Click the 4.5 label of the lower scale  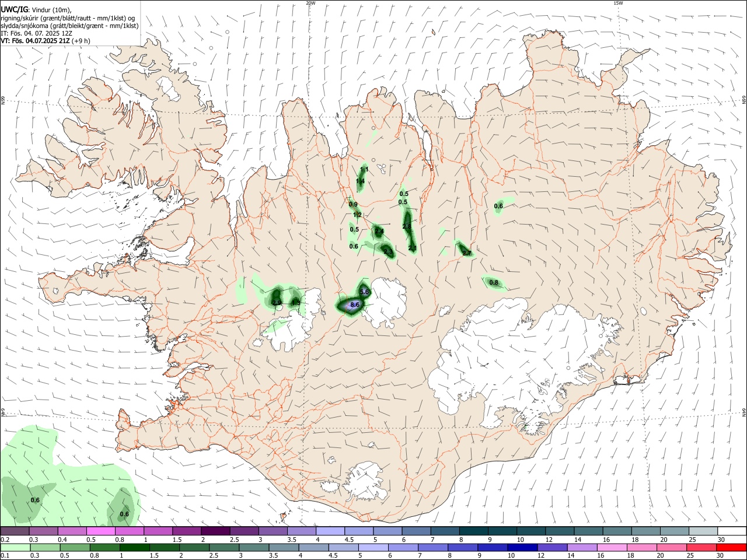click(332, 556)
